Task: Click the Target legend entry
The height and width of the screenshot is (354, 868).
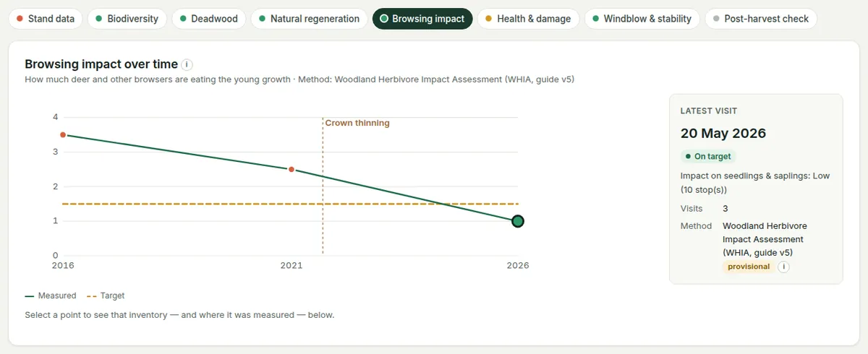Action: tap(106, 295)
